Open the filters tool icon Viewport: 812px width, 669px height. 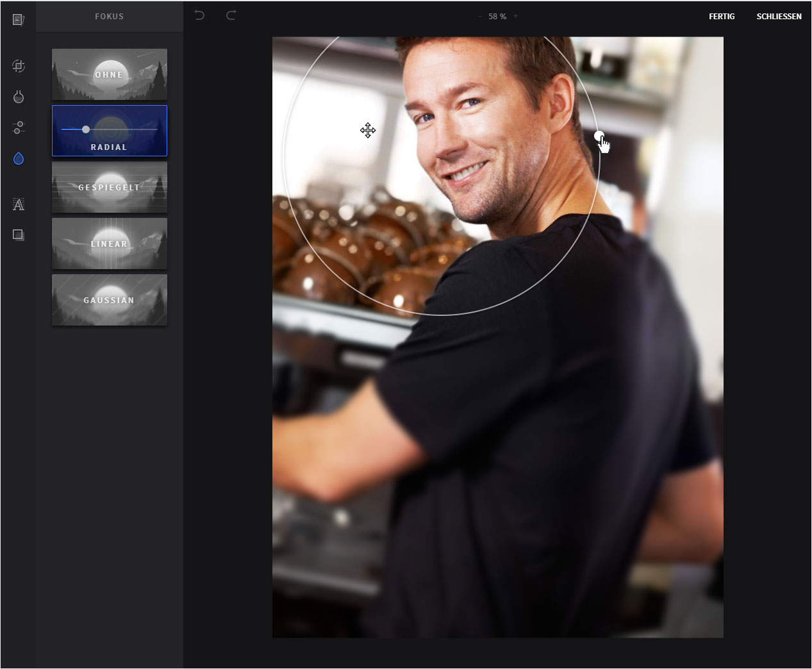[x=19, y=97]
